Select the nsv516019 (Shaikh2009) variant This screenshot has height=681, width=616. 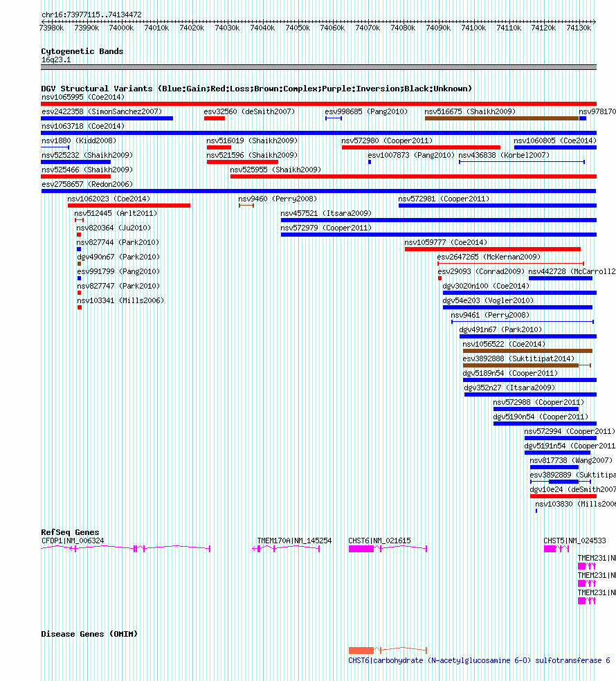(252, 140)
